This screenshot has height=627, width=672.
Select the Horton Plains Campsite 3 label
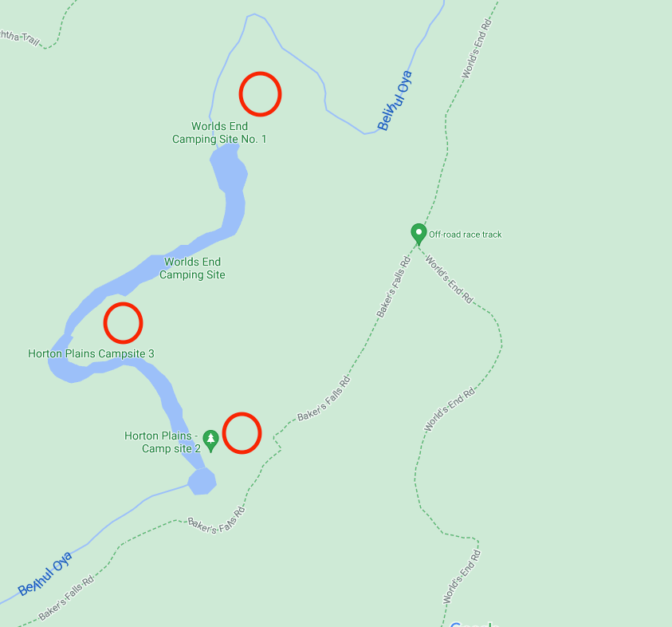click(91, 353)
